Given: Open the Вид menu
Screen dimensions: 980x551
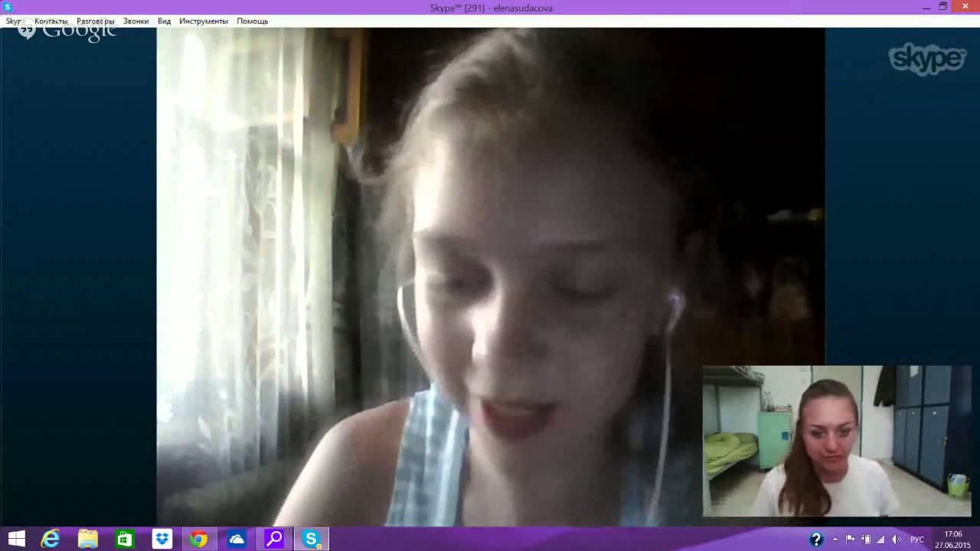Looking at the screenshot, I should [x=164, y=21].
